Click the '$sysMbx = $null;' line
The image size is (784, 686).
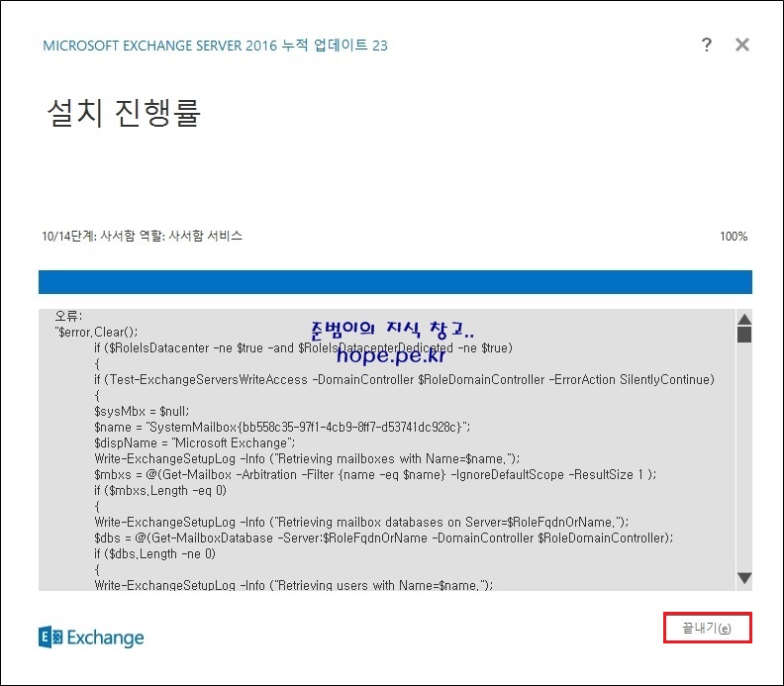point(142,412)
